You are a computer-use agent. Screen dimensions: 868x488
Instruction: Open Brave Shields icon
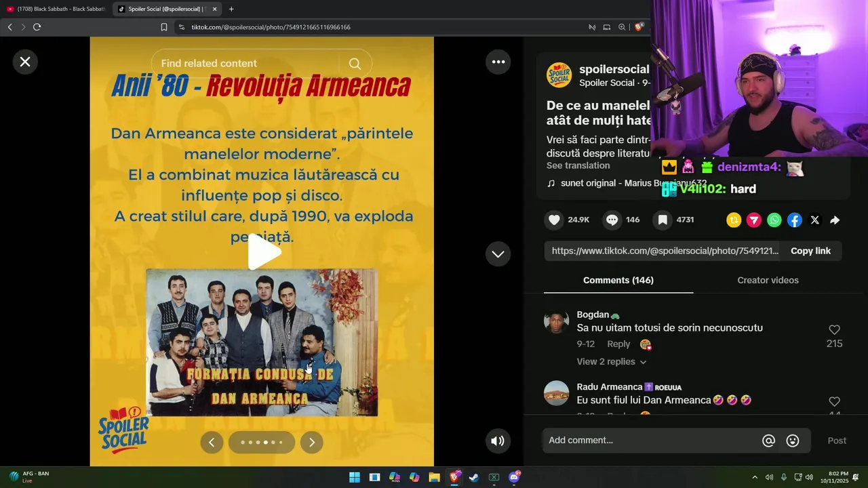[x=638, y=27]
